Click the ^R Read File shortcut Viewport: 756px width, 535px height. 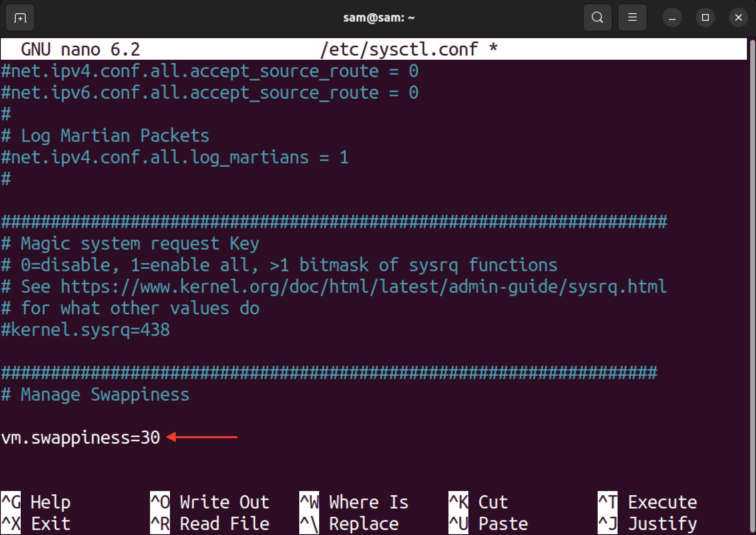[210, 523]
